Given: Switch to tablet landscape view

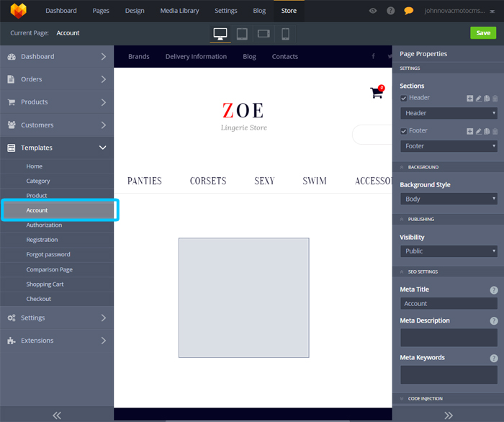Looking at the screenshot, I should click(264, 34).
